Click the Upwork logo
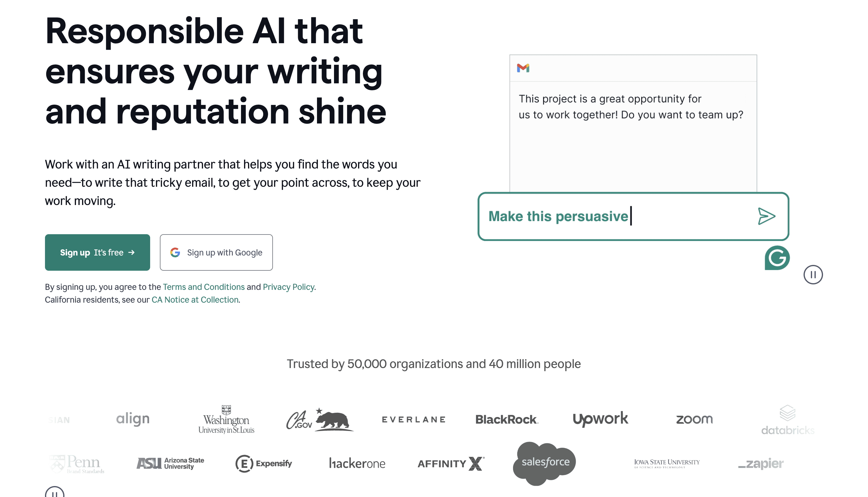This screenshot has width=868, height=497. (601, 418)
